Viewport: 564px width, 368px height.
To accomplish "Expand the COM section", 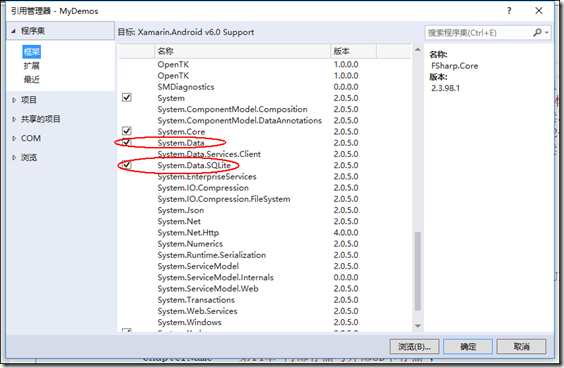I will [x=14, y=138].
